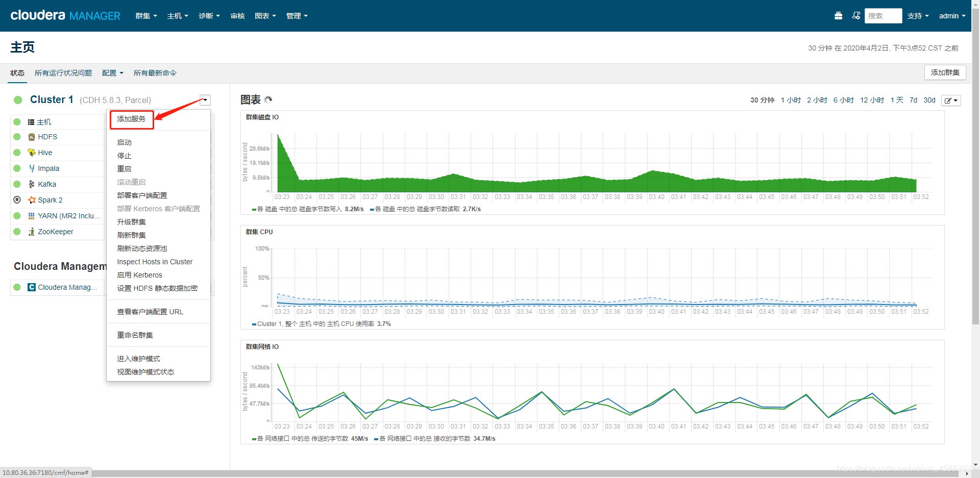Open the chart edit dropdown button

[951, 100]
